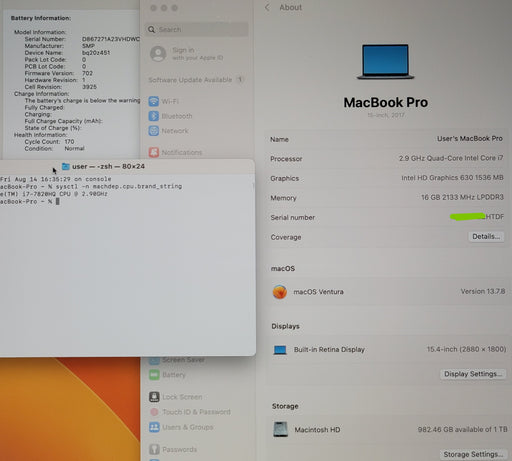This screenshot has width=512, height=461.
Task: Click 'Full Charge Capacity (mAh):' row
Action: pyautogui.click(x=63, y=121)
